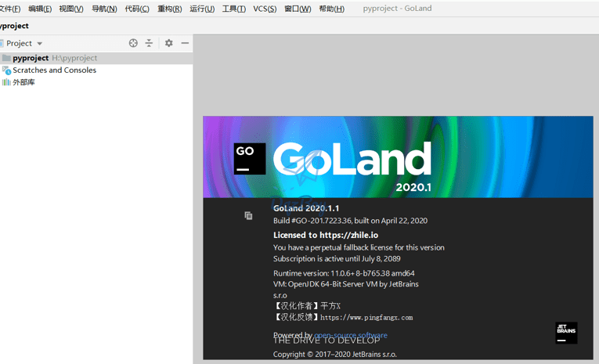Viewport: 599px width, 364px height.
Task: Click the GO square logo on splash banner
Action: coord(249,158)
